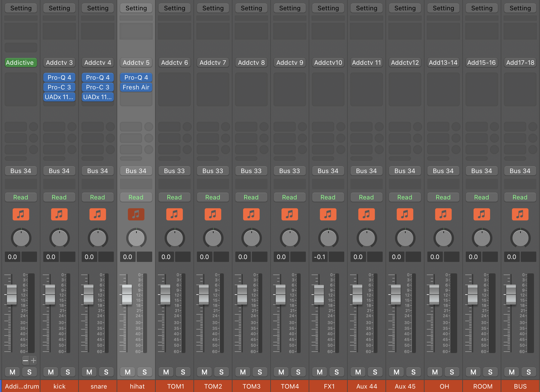
Task: Click the snare channel music note icon
Action: tap(98, 214)
